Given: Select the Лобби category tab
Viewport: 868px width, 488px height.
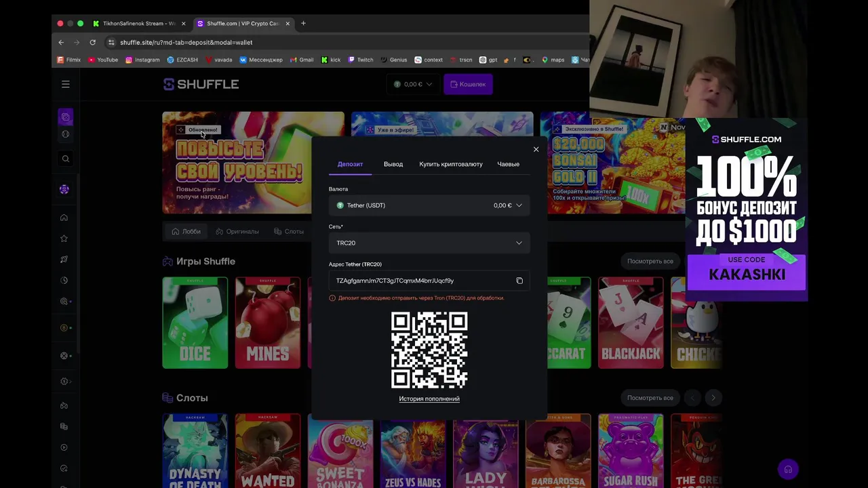Looking at the screenshot, I should (x=186, y=231).
